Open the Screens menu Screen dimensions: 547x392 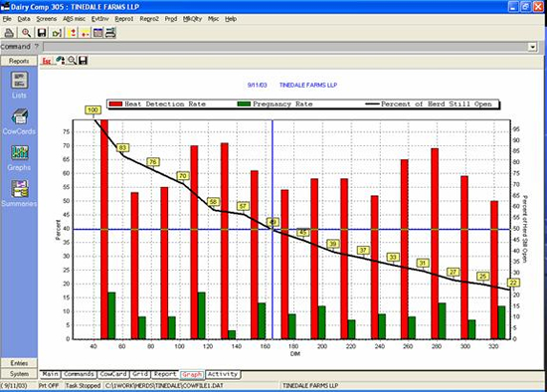pyautogui.click(x=47, y=19)
